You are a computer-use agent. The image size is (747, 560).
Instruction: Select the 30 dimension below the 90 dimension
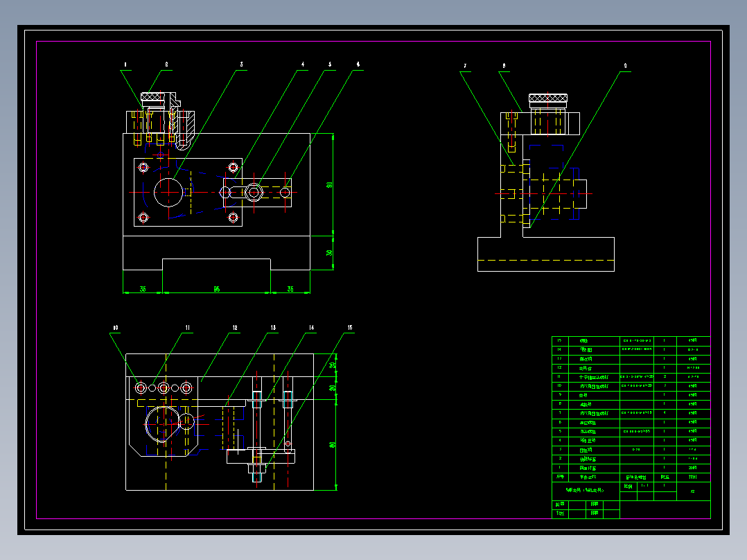point(329,253)
